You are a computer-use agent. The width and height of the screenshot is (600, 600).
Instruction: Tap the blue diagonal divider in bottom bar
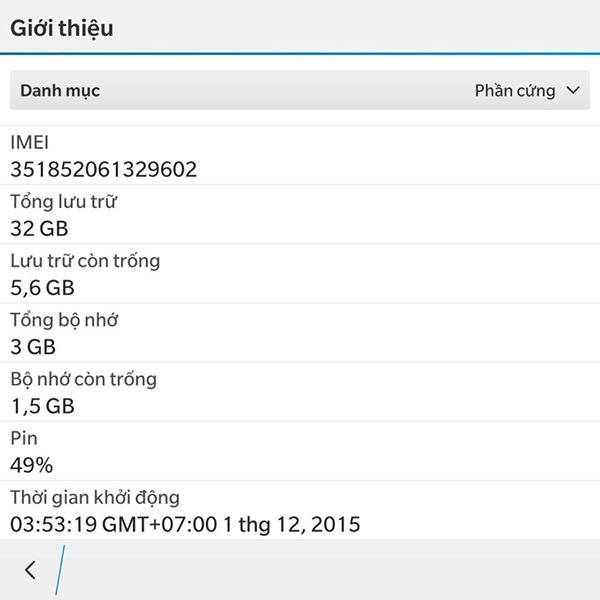tap(60, 570)
